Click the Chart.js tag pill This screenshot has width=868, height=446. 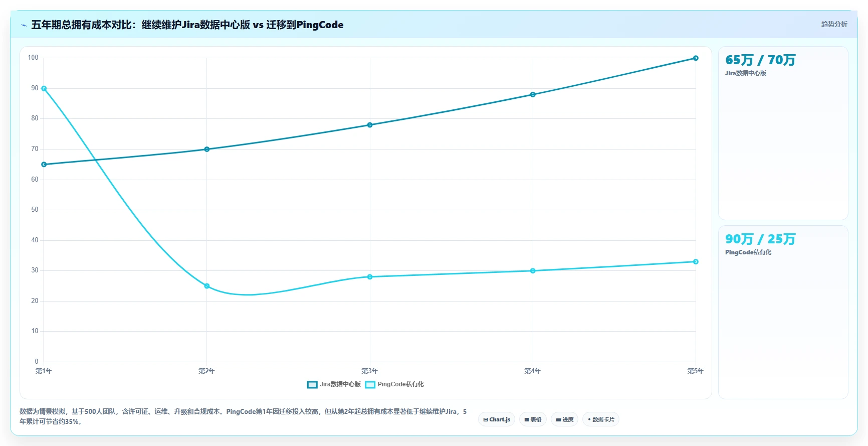click(x=497, y=419)
